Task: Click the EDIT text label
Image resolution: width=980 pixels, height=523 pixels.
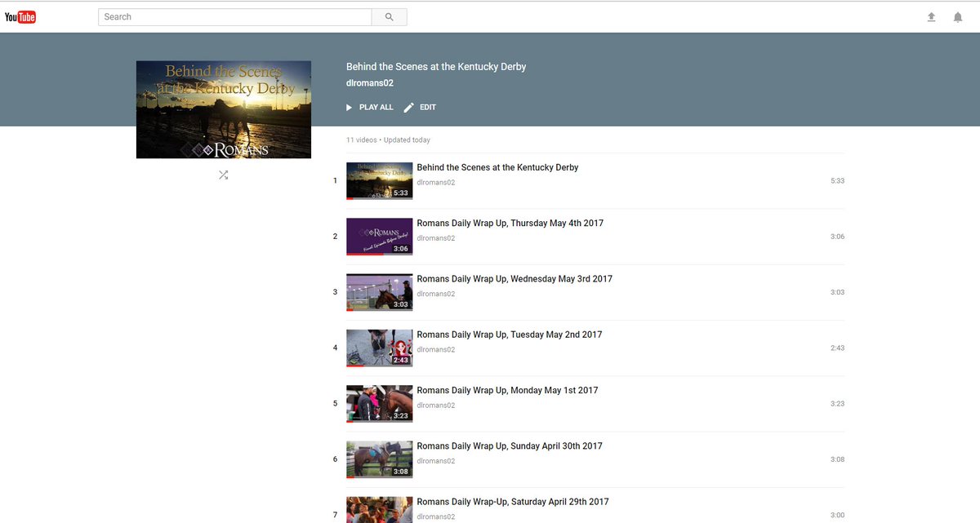Action: [428, 108]
